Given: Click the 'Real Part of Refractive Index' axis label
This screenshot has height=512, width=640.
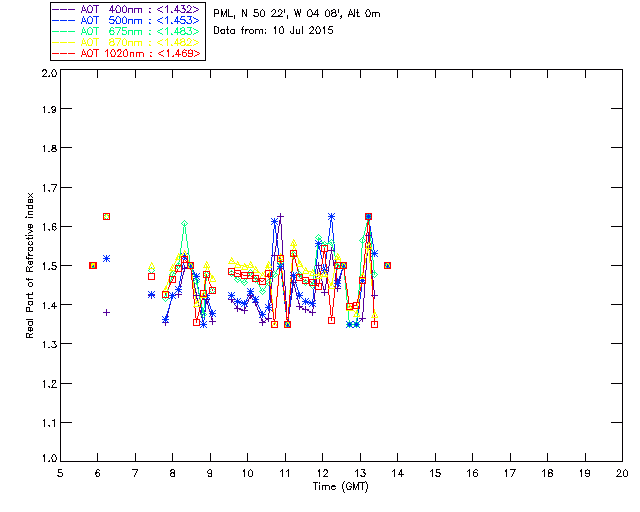Looking at the screenshot, I should [30, 266].
